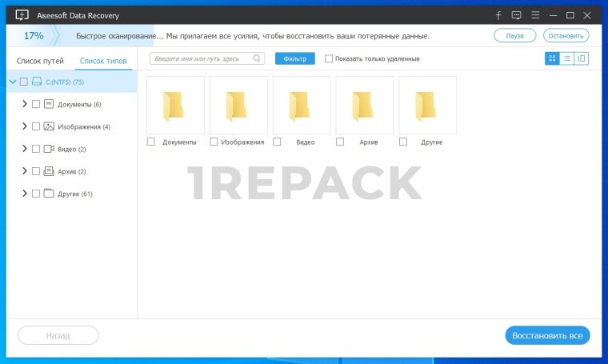Image resolution: width=608 pixels, height=364 pixels.
Task: Check the Документы box in the tree
Action: [36, 104]
